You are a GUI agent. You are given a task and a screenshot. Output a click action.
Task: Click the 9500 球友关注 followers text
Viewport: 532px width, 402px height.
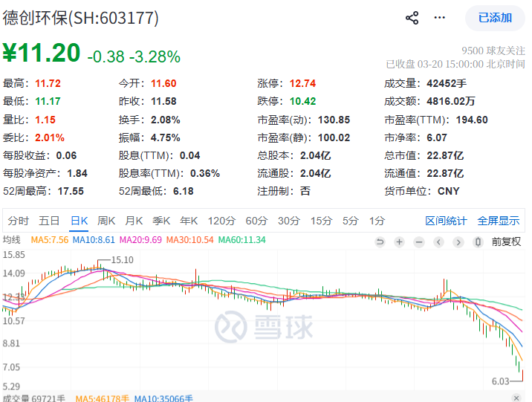[493, 51]
